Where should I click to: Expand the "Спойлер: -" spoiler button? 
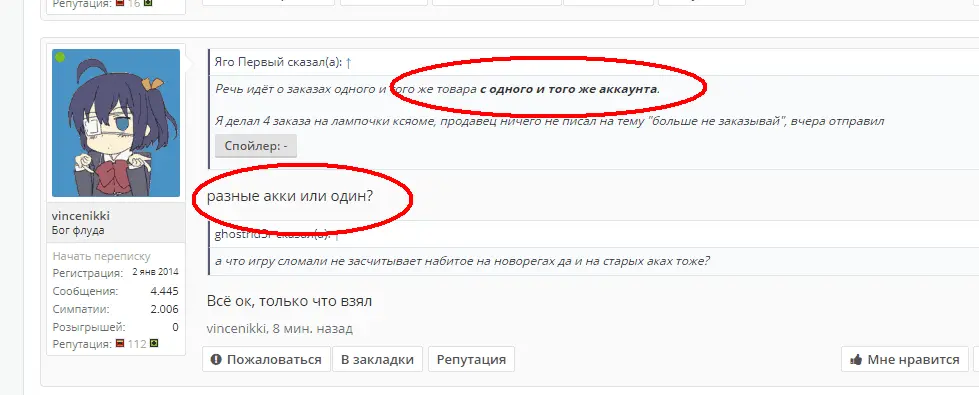pos(256,146)
